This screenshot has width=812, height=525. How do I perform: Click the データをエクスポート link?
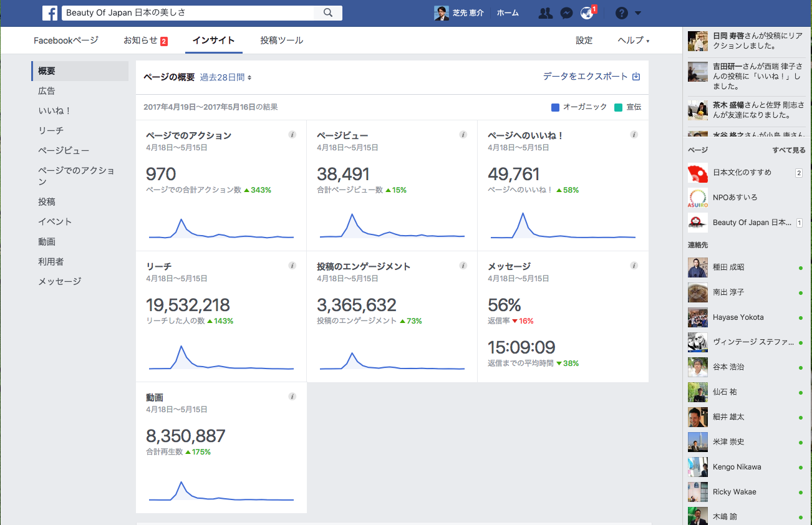tap(585, 77)
